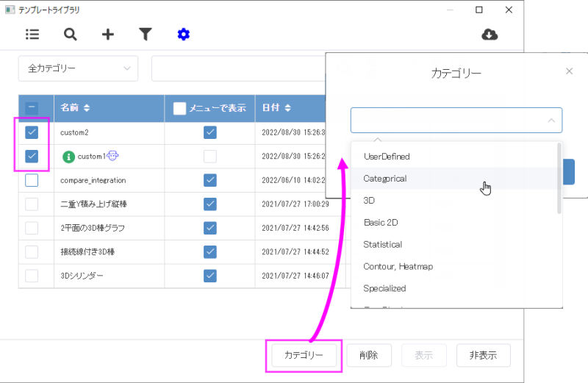
Task: Disable menu display for custom2
Action: click(210, 132)
